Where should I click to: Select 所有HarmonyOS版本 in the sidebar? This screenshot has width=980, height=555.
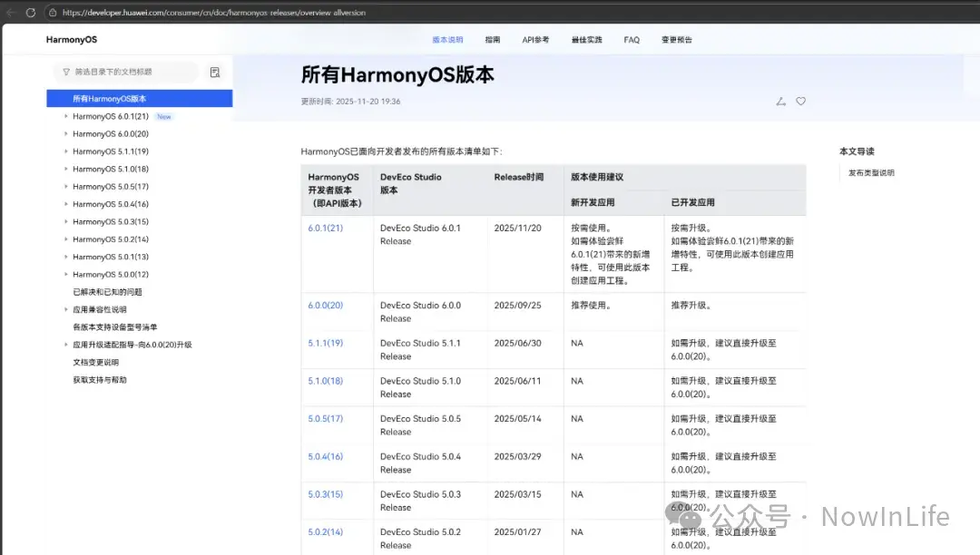[140, 99]
